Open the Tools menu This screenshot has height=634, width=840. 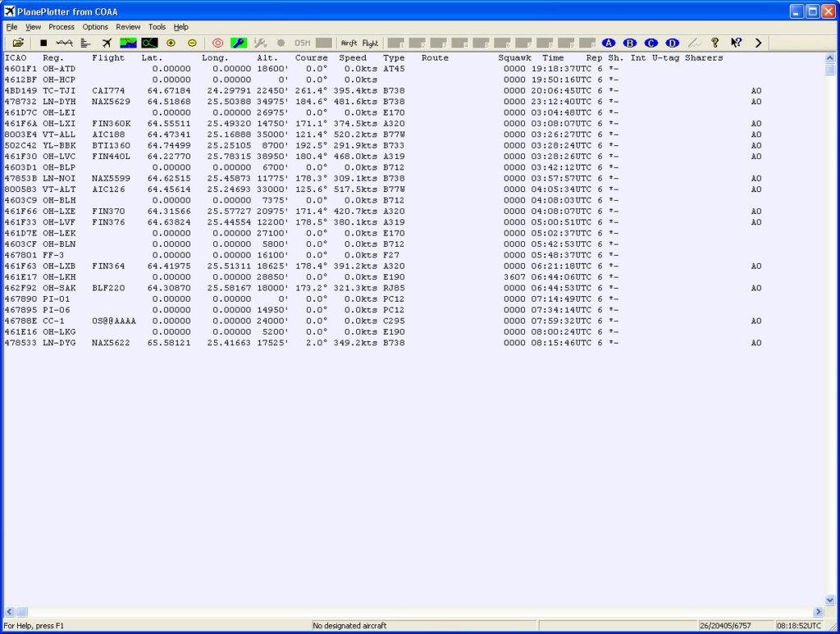[157, 27]
